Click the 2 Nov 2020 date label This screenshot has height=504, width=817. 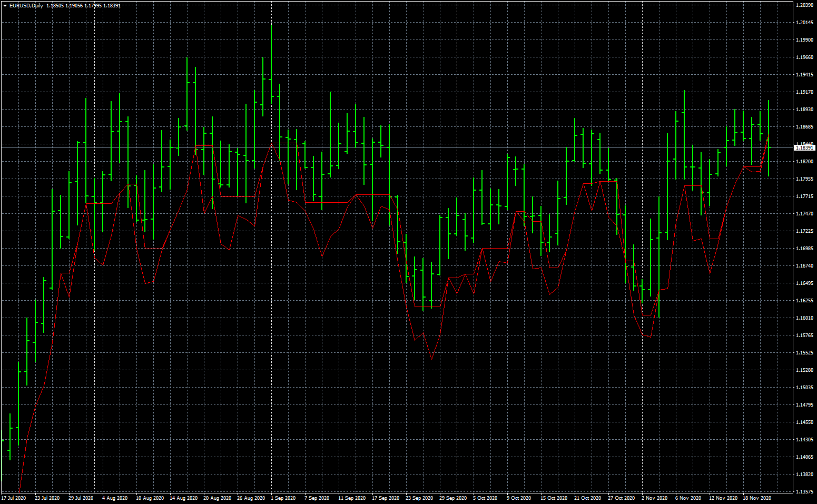(654, 498)
